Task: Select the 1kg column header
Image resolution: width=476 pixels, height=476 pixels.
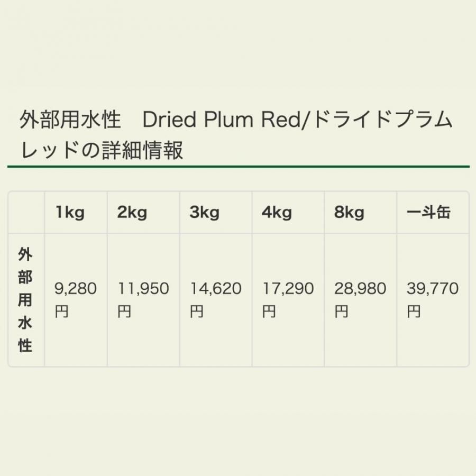Action: (76, 212)
